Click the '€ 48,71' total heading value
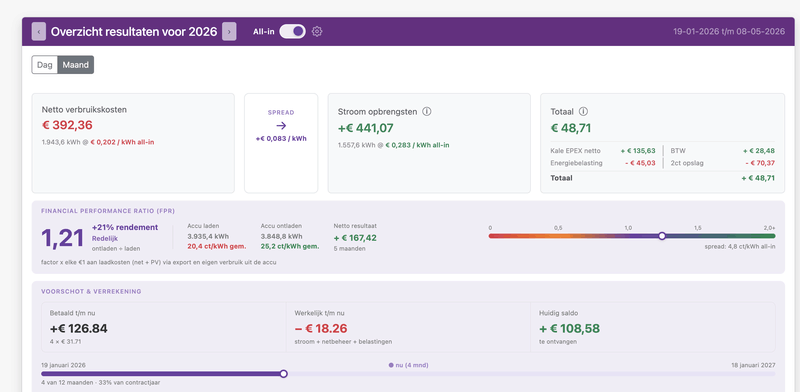The width and height of the screenshot is (800, 392). pos(571,128)
